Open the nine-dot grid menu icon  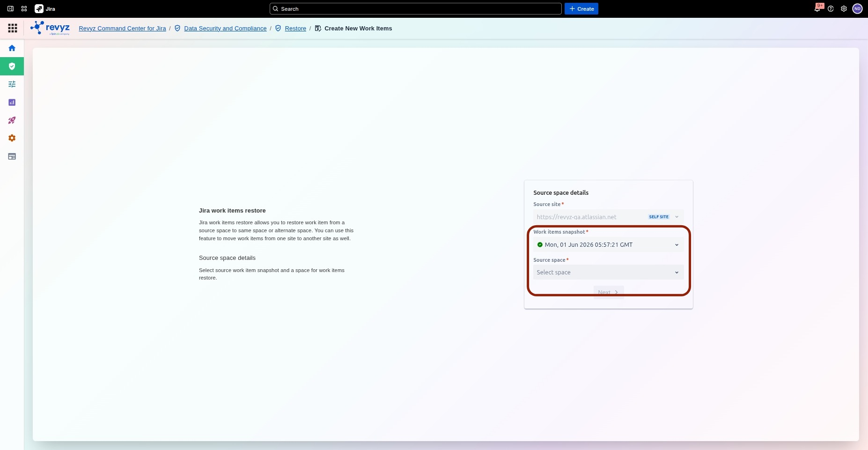(13, 29)
